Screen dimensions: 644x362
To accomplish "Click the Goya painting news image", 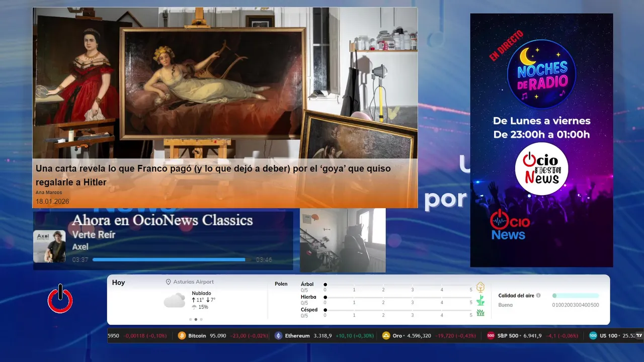I will click(225, 83).
